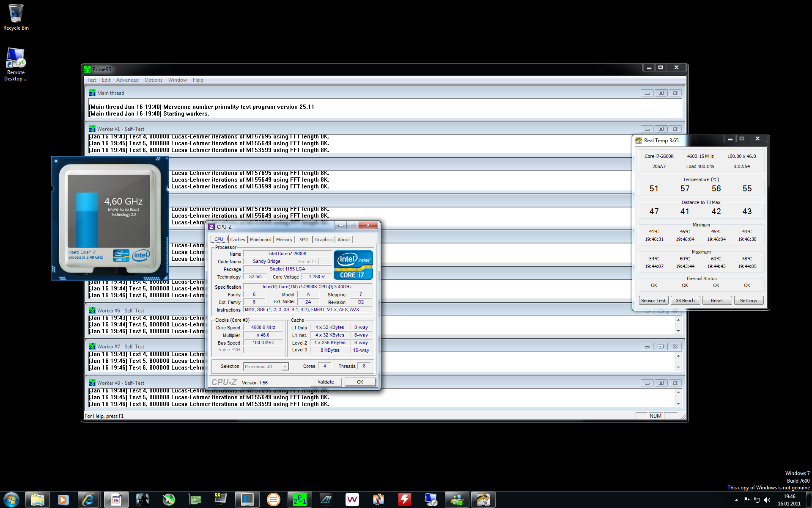Image resolution: width=812 pixels, height=508 pixels.
Task: Click the Worker #8 window scroll-down arrow
Action: pos(678,403)
